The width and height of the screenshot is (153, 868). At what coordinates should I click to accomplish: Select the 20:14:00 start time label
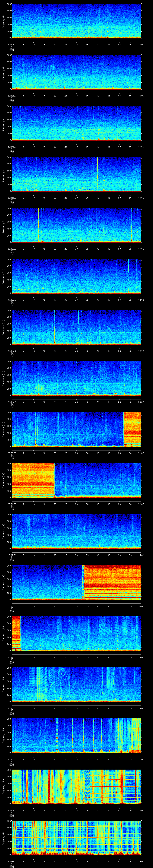click(12, 147)
